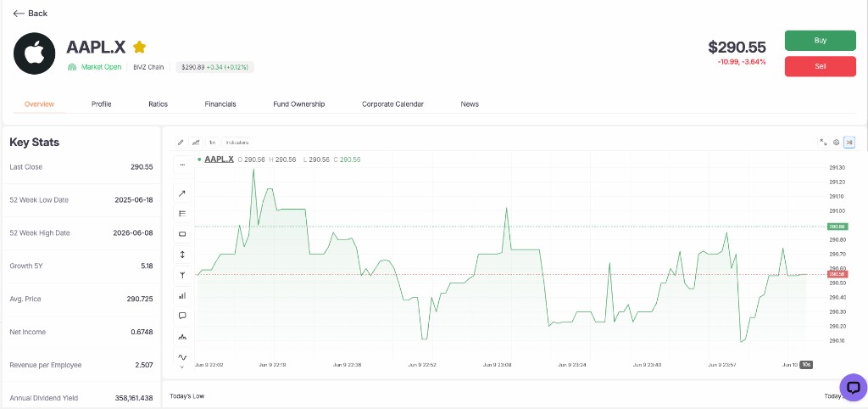Click the Apple logo thumbnail
The width and height of the screenshot is (868, 409).
(x=34, y=53)
